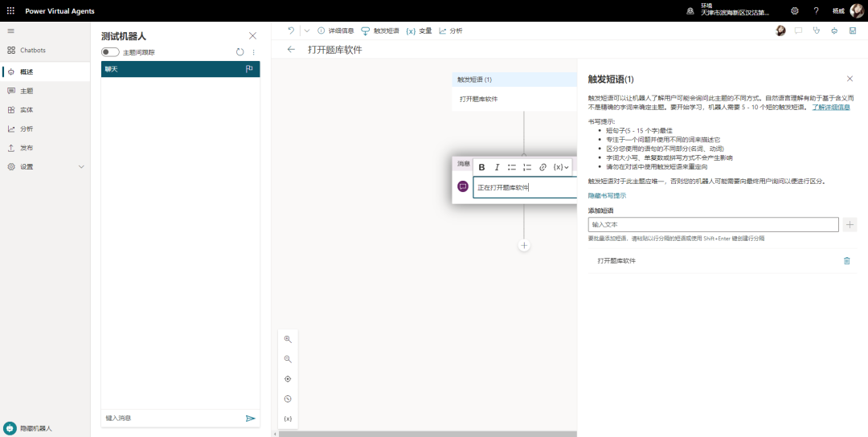Image resolution: width=868 pixels, height=437 pixels.
Task: Open topic checker stethoscope icon
Action: (x=816, y=31)
